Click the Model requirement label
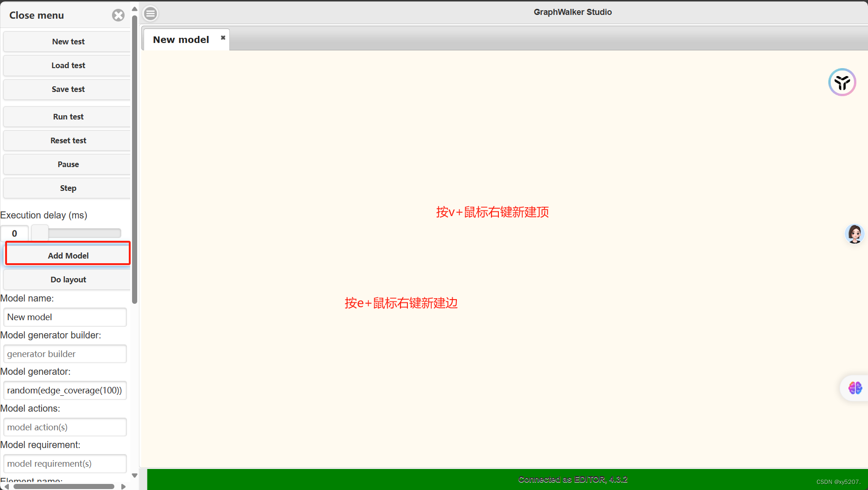This screenshot has width=868, height=490. [x=40, y=445]
